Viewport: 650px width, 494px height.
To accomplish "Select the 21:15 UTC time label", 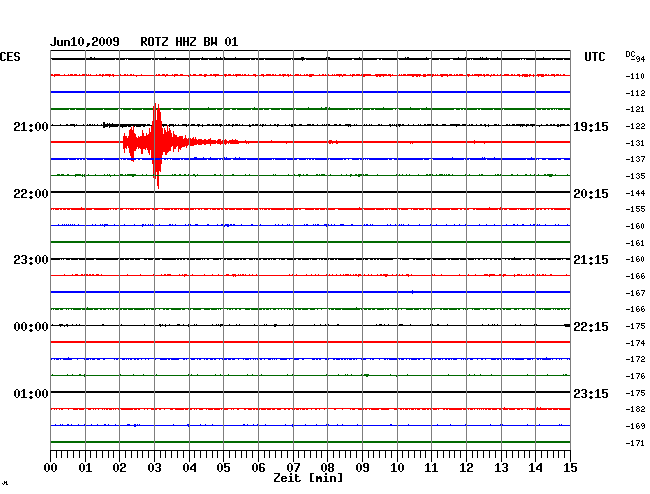I will 591,260.
